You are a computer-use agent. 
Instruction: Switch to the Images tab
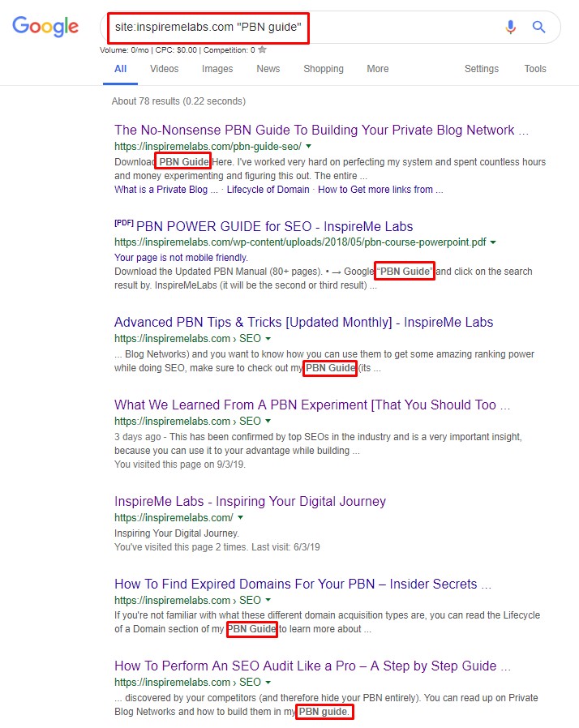pyautogui.click(x=217, y=69)
